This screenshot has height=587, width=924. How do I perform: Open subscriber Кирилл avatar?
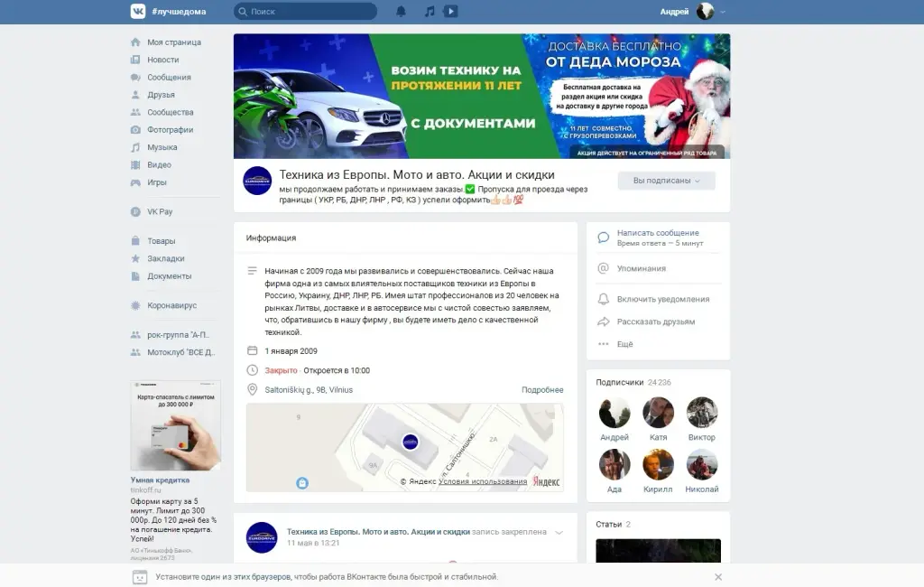(658, 464)
